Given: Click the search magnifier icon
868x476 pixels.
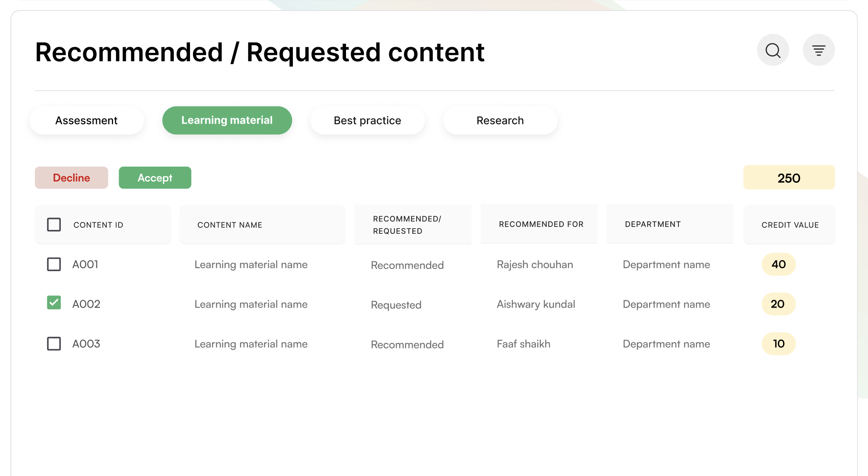Looking at the screenshot, I should click(x=773, y=50).
